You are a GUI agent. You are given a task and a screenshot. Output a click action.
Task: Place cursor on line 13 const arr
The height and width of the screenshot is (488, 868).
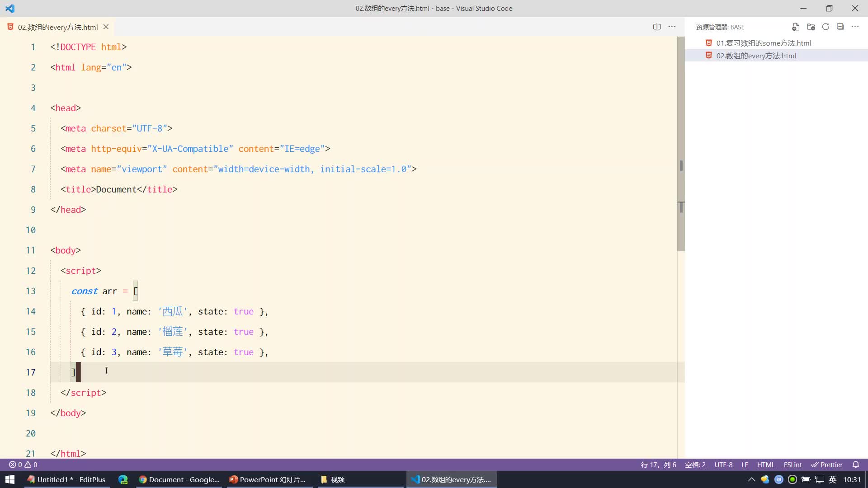click(104, 291)
